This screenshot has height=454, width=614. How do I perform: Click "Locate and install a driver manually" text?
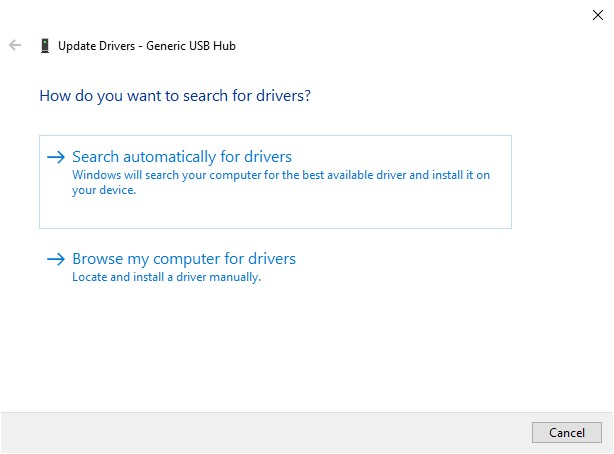pos(166,277)
